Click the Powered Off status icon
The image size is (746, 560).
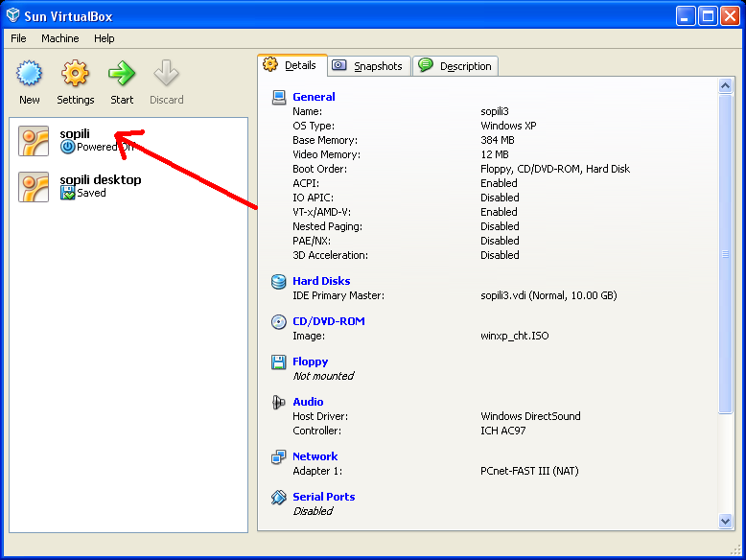point(67,147)
